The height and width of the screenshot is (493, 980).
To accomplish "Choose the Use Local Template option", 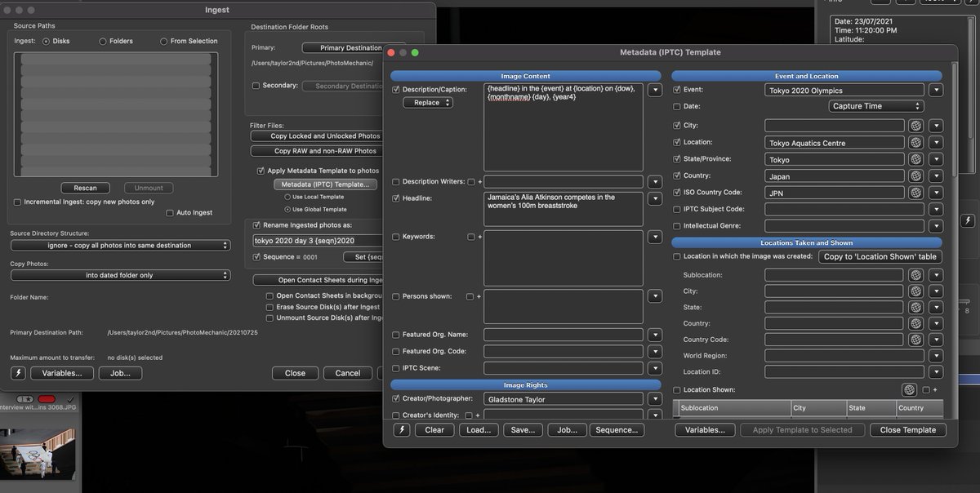I will [287, 197].
